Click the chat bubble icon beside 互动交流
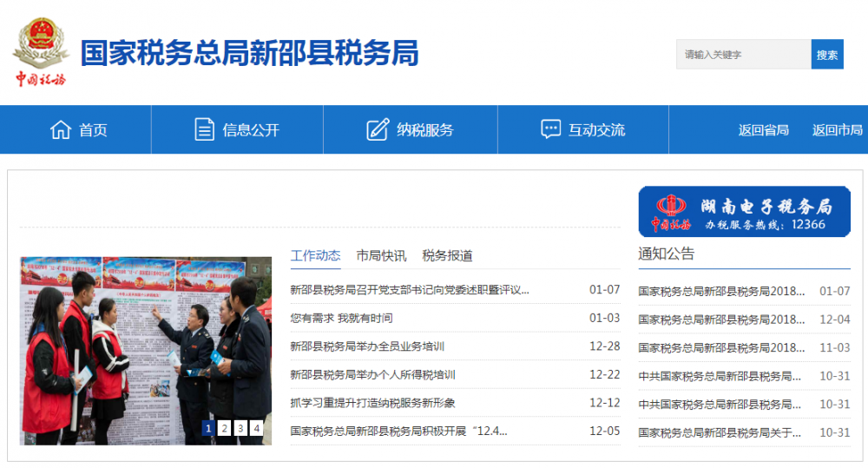Viewport: 868px width, 468px height. click(x=550, y=130)
